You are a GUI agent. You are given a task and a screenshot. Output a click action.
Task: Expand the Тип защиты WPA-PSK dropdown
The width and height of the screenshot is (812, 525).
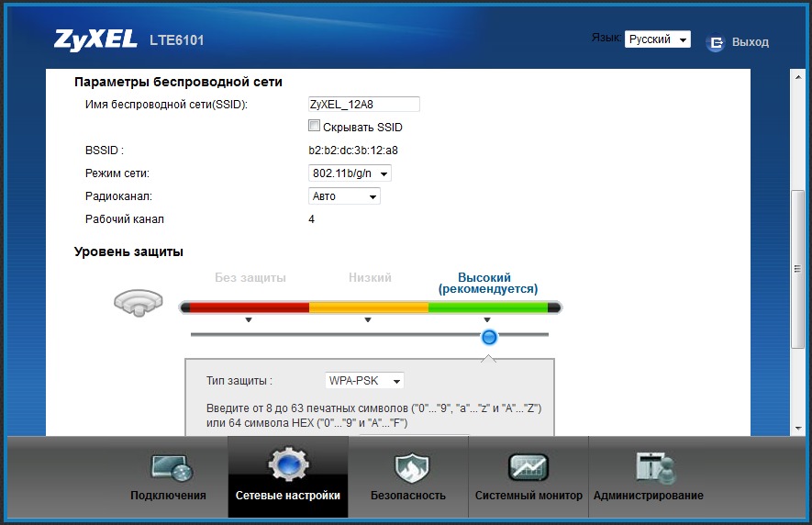364,381
